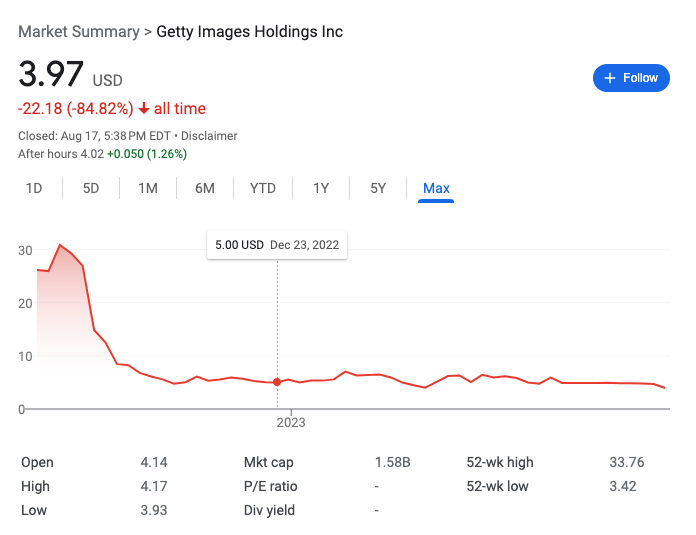Click the plus icon in Follow

[609, 78]
